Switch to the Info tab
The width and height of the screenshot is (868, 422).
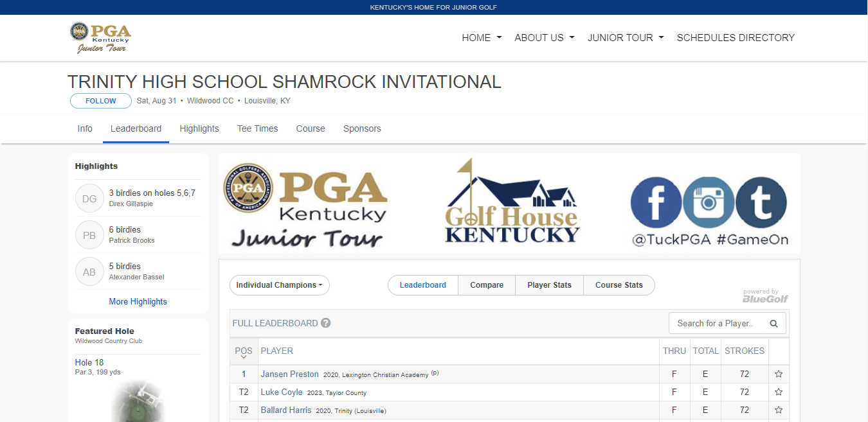pyautogui.click(x=85, y=128)
